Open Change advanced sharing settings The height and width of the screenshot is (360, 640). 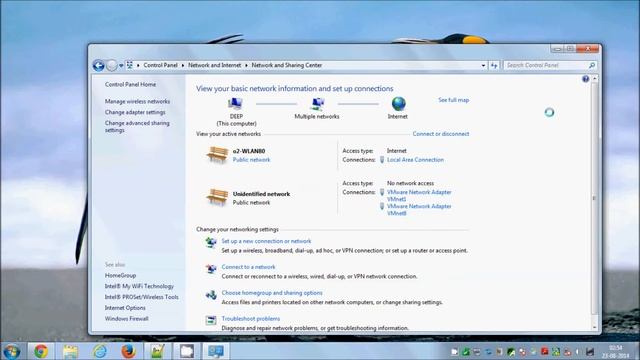pos(137,127)
